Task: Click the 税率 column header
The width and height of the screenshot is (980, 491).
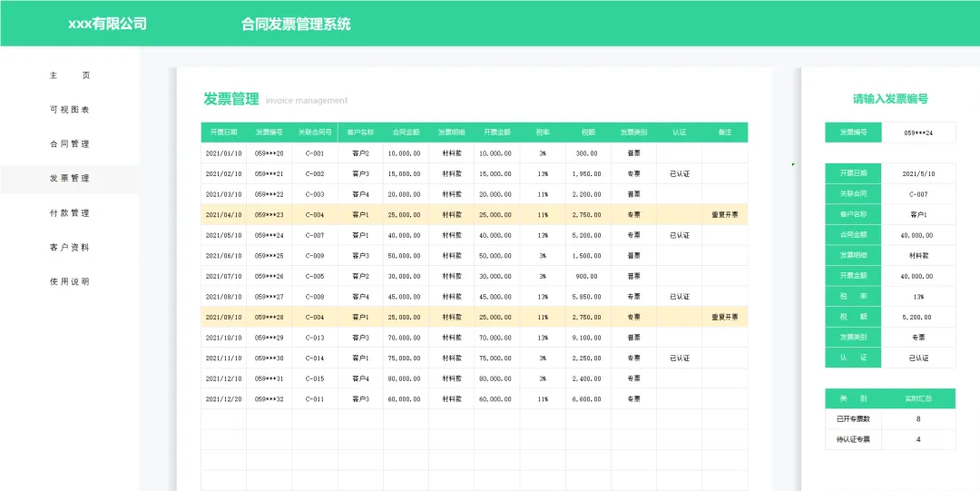Action: [543, 133]
